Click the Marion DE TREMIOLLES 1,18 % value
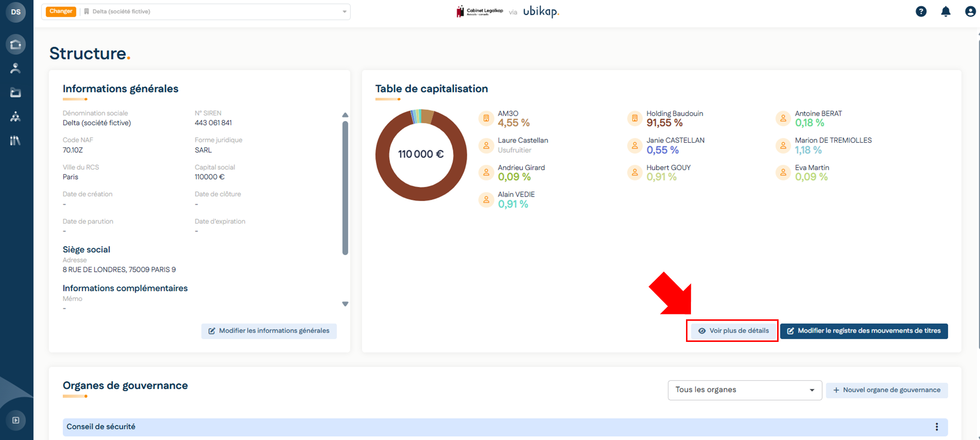The image size is (980, 440). pyautogui.click(x=808, y=150)
